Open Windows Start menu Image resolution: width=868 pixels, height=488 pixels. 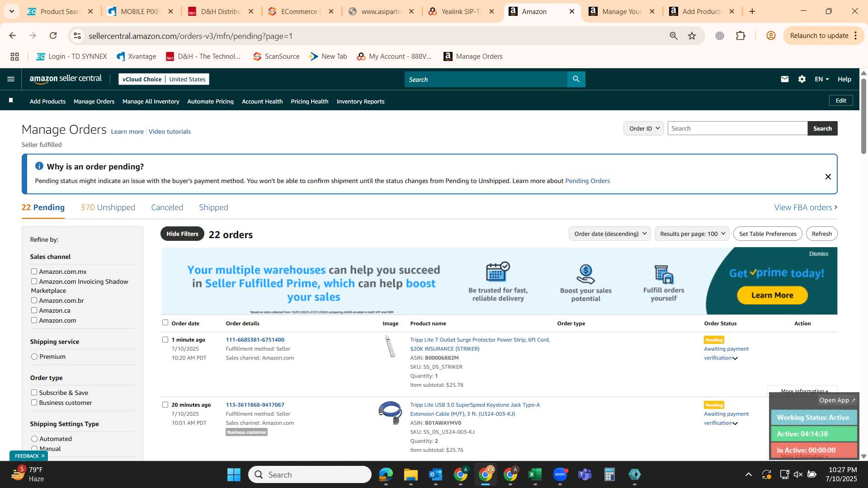tap(234, 474)
